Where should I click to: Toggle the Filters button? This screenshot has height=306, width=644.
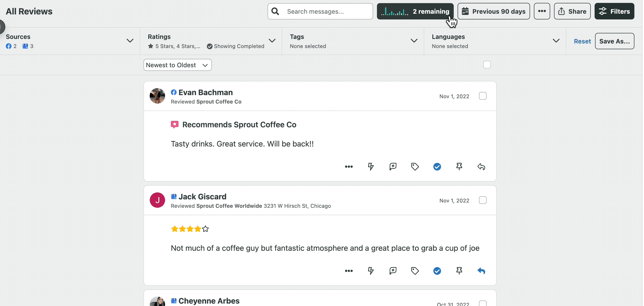tap(614, 11)
